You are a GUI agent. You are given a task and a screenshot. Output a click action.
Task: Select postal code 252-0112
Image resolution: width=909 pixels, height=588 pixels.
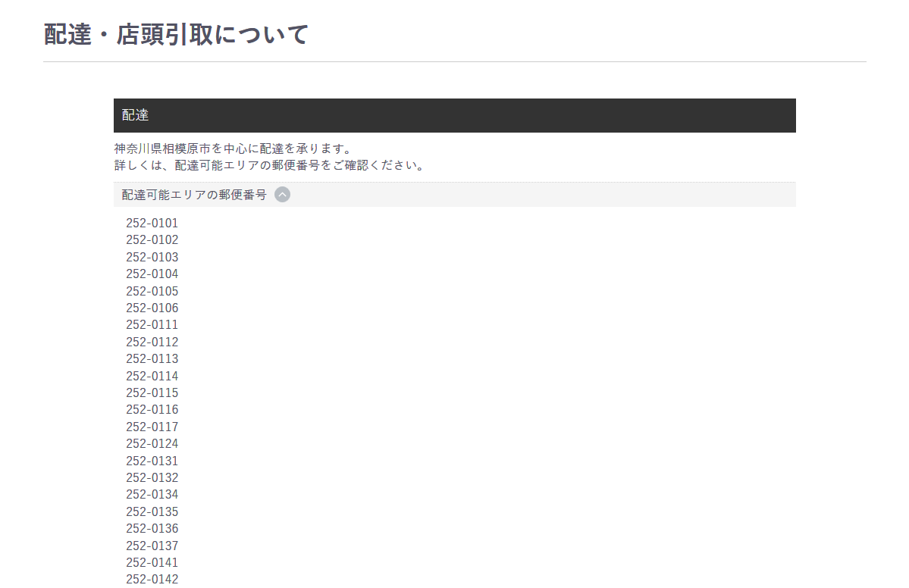(152, 342)
